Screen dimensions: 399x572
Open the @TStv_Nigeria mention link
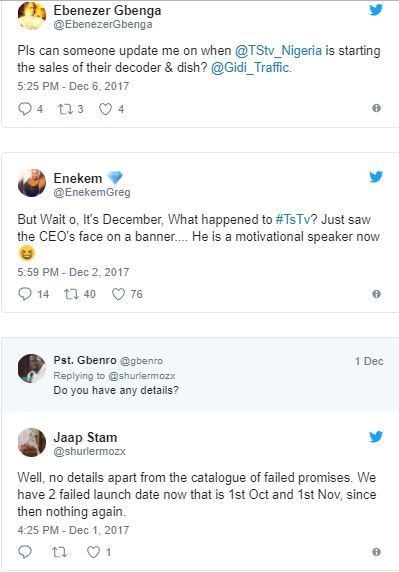[278, 50]
